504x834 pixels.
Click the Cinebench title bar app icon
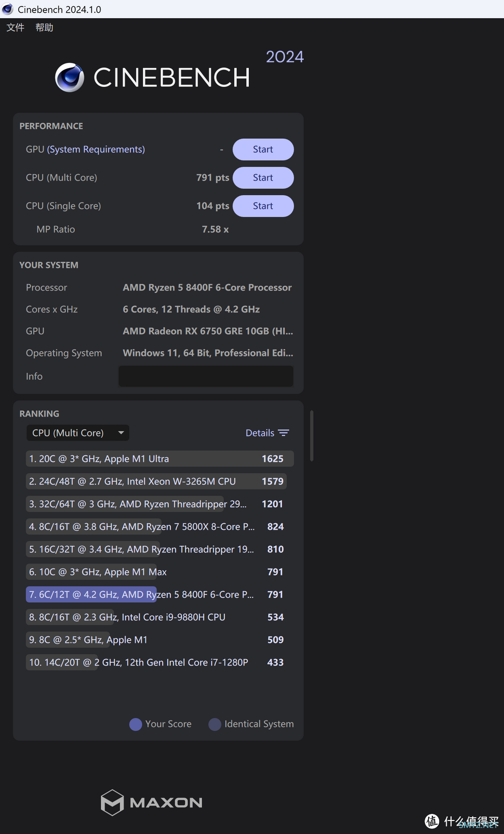pyautogui.click(x=8, y=9)
